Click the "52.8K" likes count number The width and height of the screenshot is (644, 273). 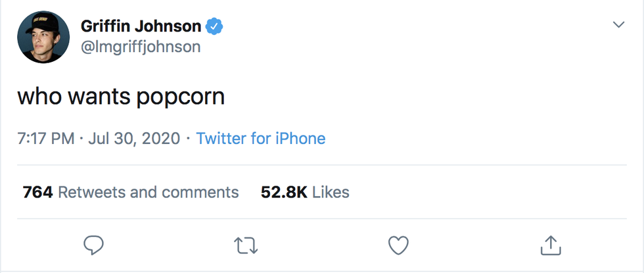click(x=284, y=192)
